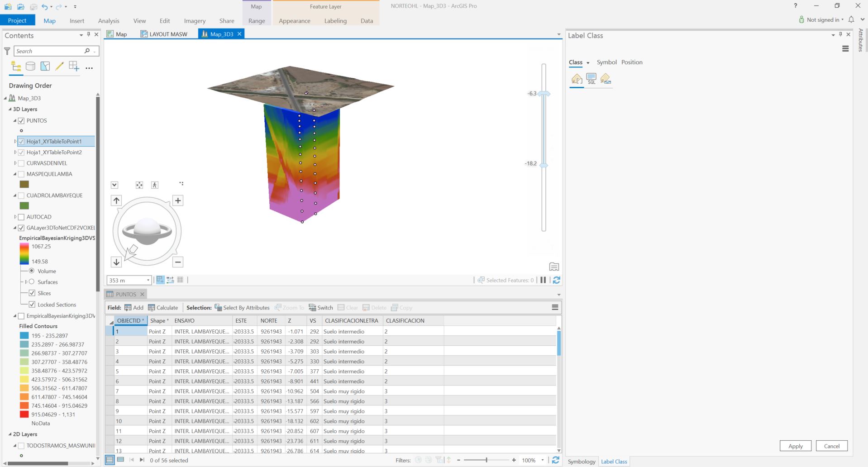Toggle Hoja1_XYTableToPoint1 layer visibility

(21, 142)
